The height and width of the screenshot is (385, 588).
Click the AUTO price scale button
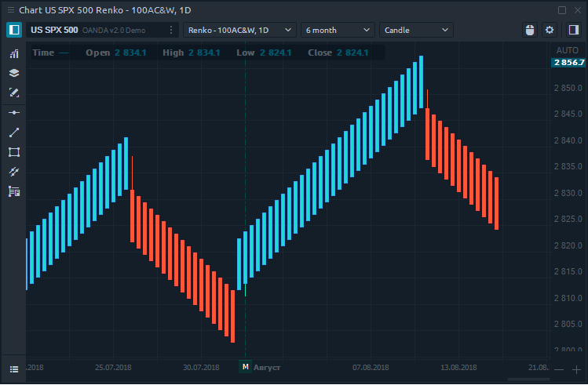click(x=566, y=49)
